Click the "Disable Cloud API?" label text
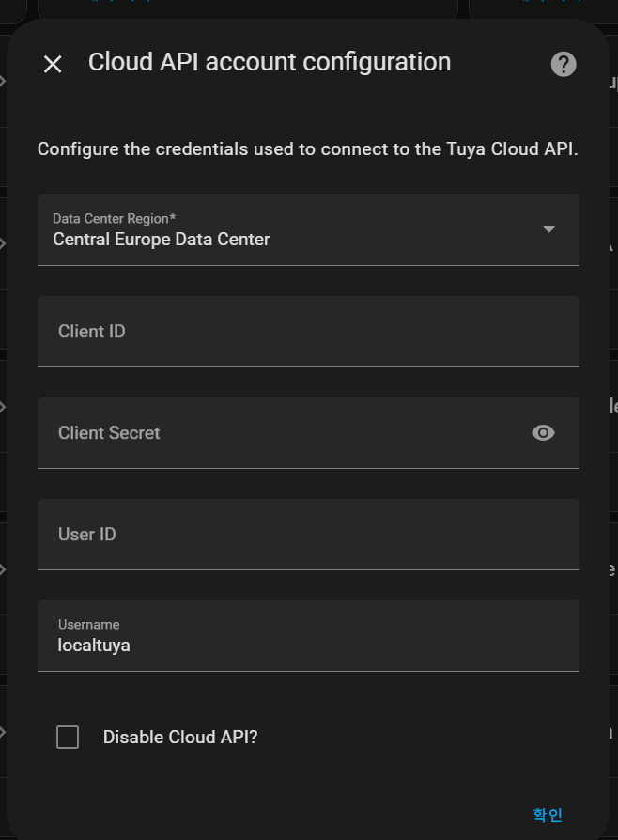The height and width of the screenshot is (840, 618). (x=180, y=738)
